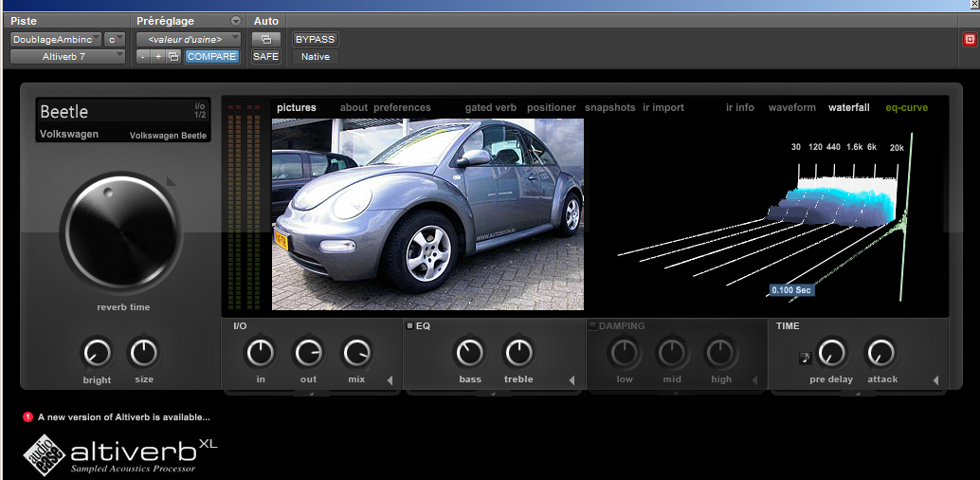Viewport: 980px width, 480px height.
Task: Click the red target button at top right
Action: coord(969,40)
